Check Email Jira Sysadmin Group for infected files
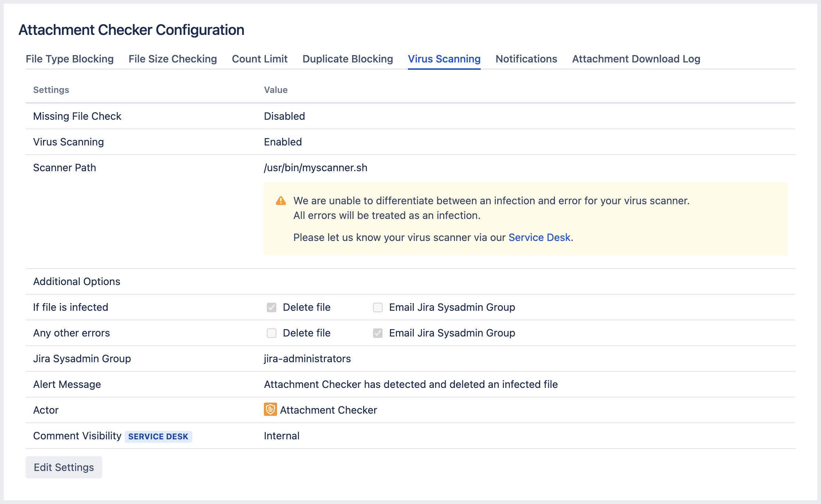This screenshot has height=504, width=821. [378, 307]
